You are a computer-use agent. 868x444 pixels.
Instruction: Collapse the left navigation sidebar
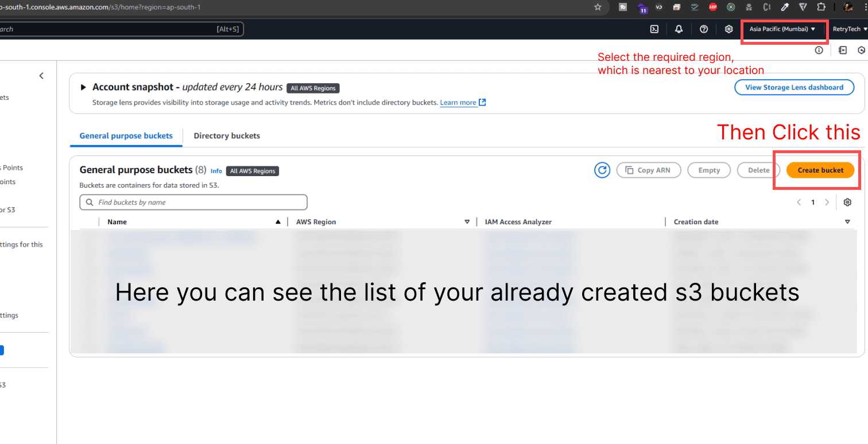click(41, 76)
